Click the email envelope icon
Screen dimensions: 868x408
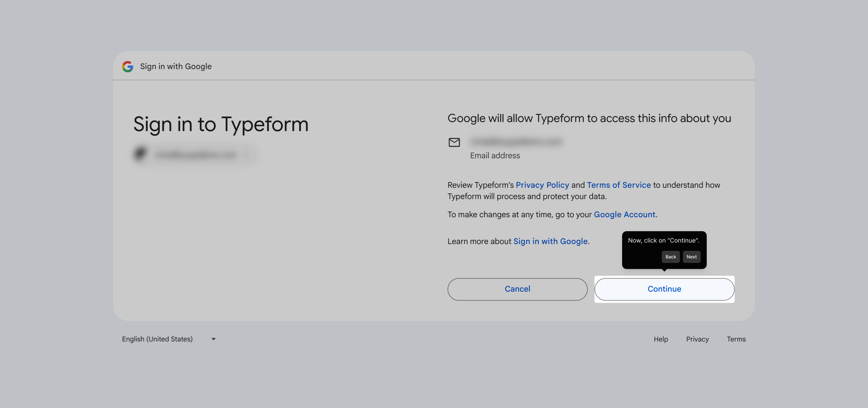coord(454,142)
